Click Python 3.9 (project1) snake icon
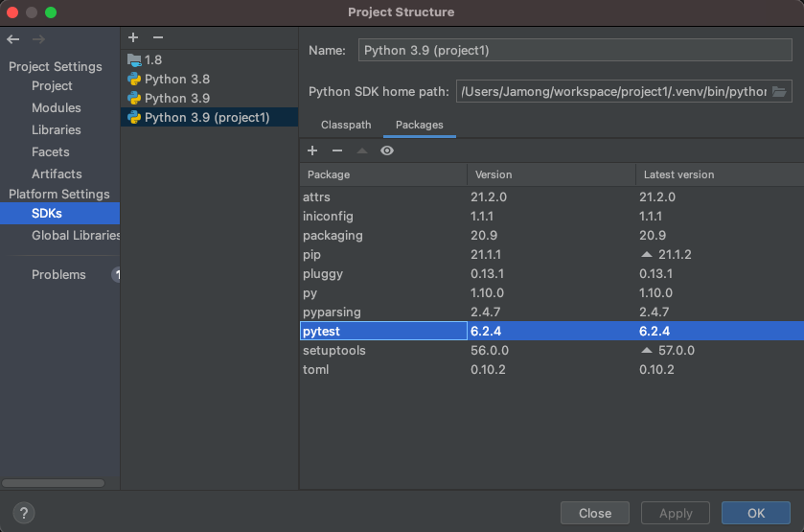This screenshot has height=532, width=804. pyautogui.click(x=134, y=118)
